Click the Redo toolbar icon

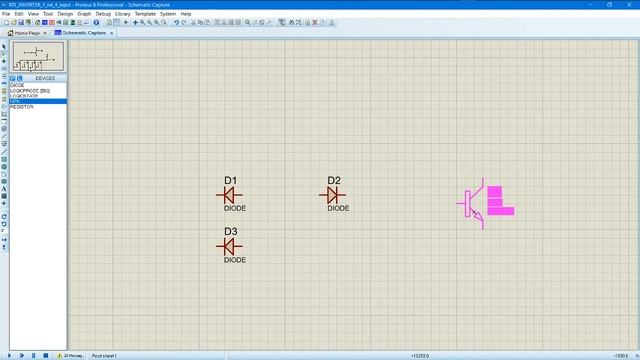point(184,22)
